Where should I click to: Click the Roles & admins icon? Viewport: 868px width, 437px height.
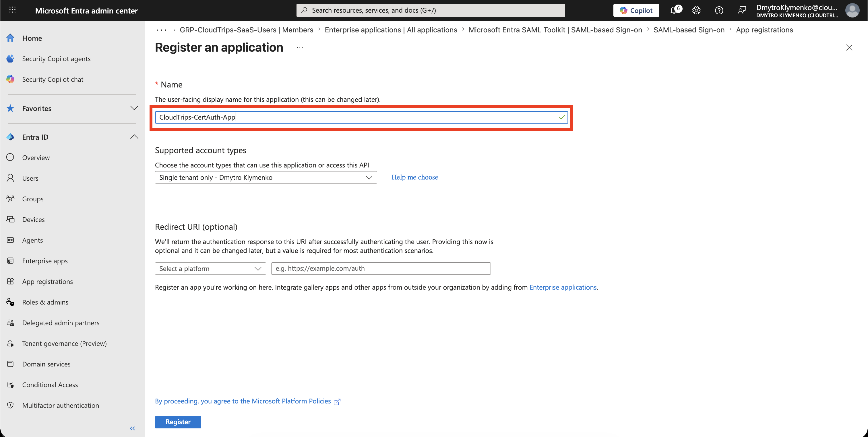[x=10, y=302]
